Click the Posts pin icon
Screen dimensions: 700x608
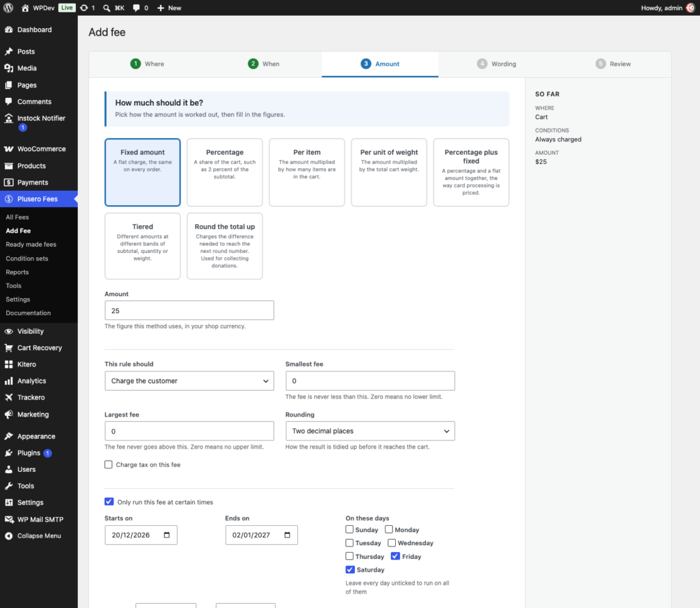(8, 51)
